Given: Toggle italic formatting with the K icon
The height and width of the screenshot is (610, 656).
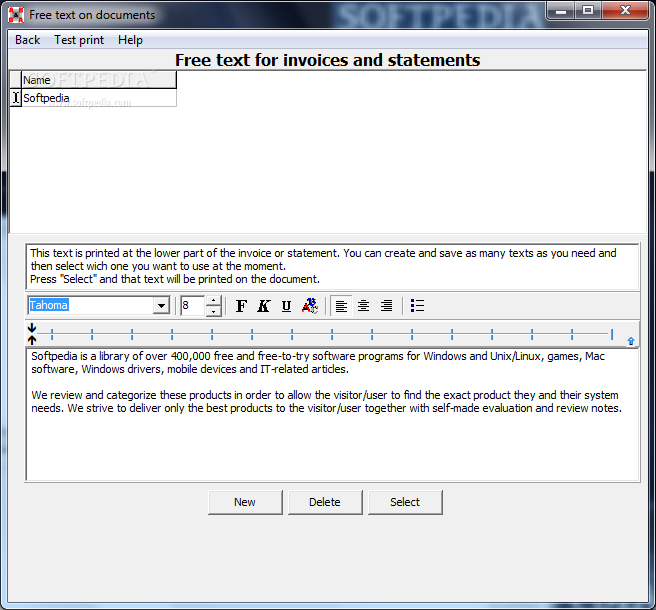Looking at the screenshot, I should coord(264,306).
